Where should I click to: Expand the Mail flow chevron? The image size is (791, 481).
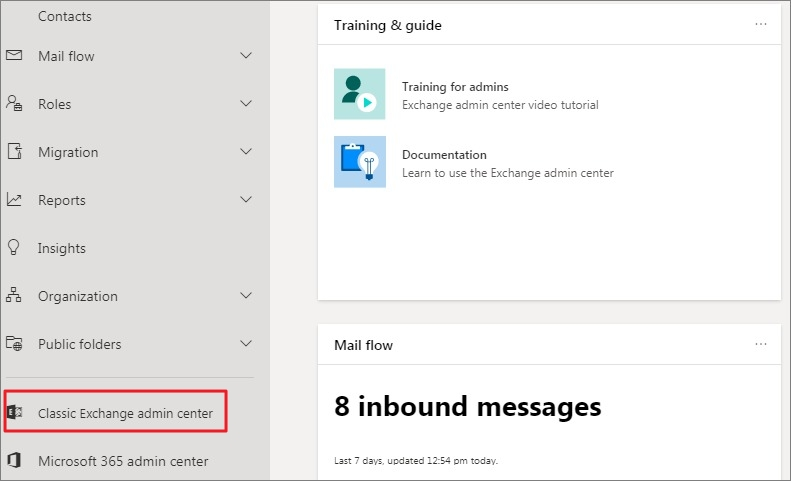point(246,55)
